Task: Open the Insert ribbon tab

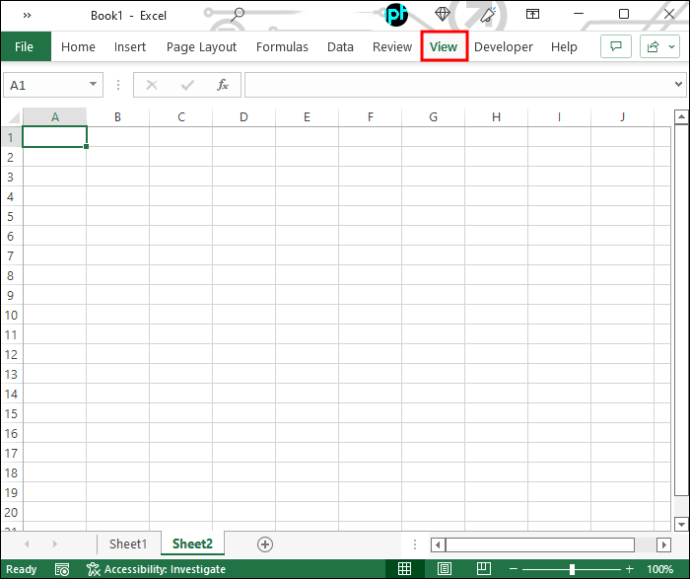Action: tap(129, 47)
